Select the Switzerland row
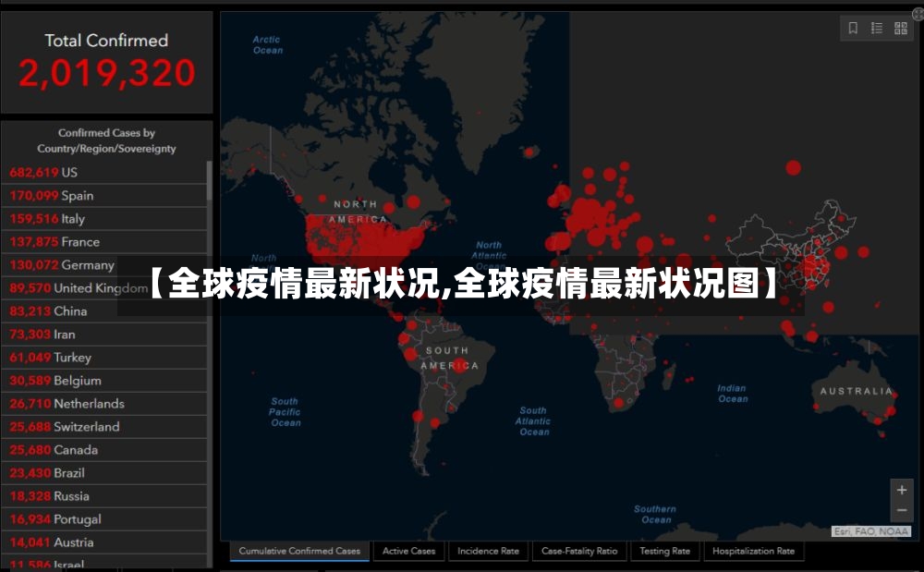 (104, 427)
